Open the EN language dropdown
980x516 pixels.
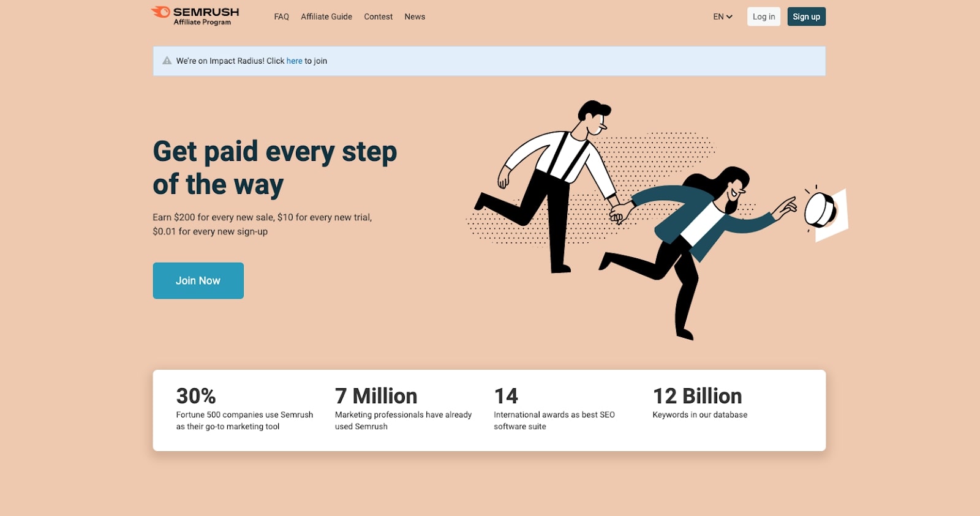point(723,17)
